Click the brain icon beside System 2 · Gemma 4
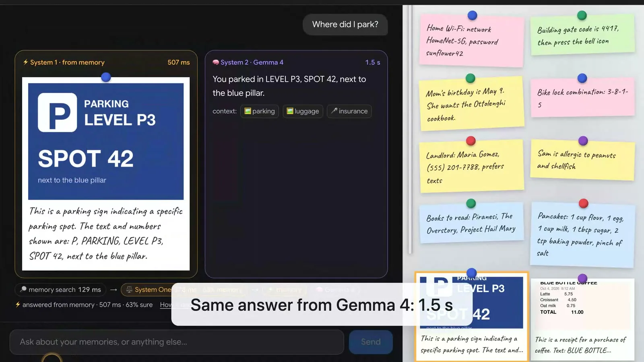Viewport: 644px width, 362px height. (216, 62)
